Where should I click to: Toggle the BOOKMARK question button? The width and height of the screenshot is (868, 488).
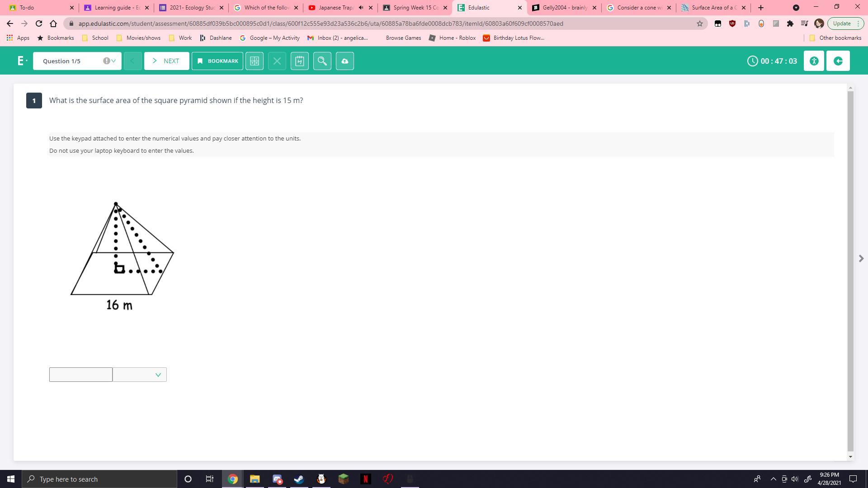point(217,61)
